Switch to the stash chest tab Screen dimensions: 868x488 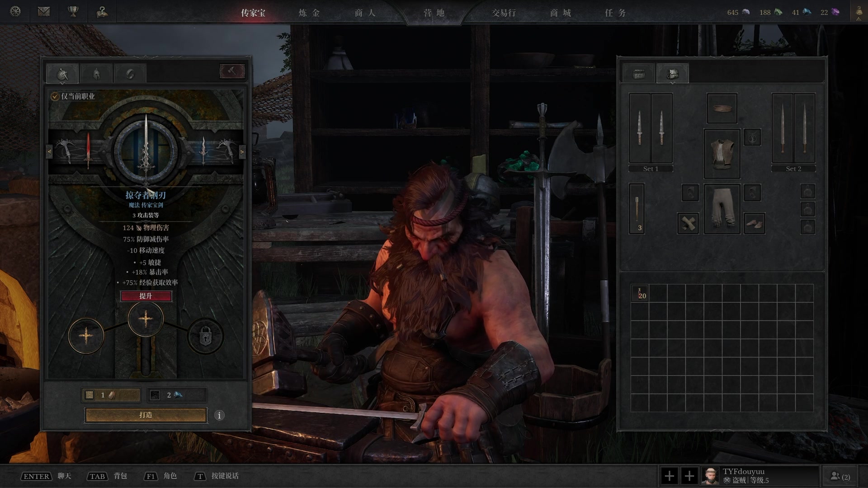639,74
